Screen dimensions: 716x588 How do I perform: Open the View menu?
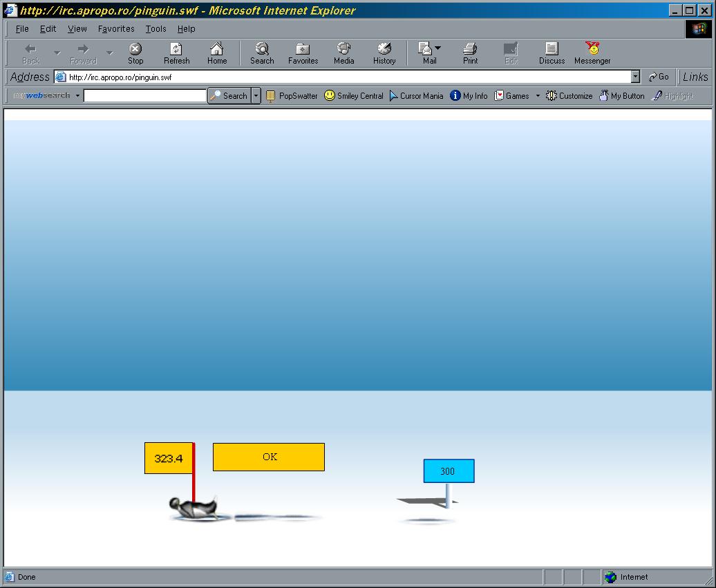coord(77,29)
